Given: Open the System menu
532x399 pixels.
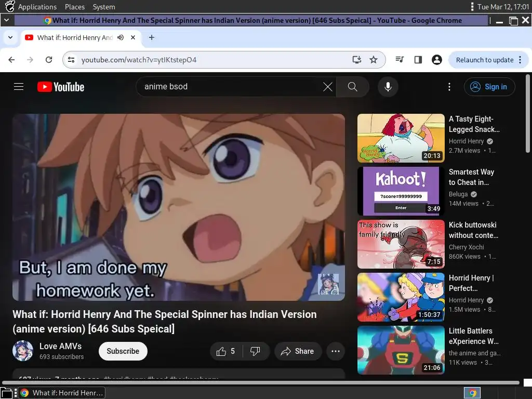Looking at the screenshot, I should coord(104,7).
